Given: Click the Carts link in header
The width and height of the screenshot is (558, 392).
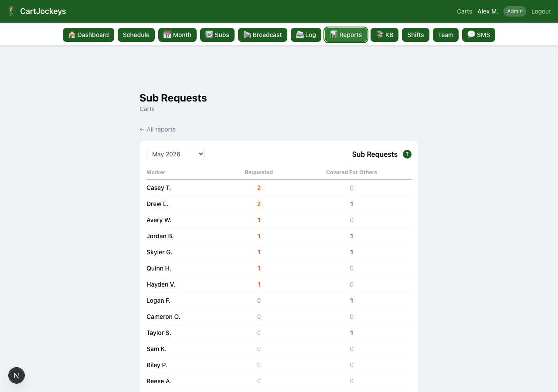Looking at the screenshot, I should 464,11.
